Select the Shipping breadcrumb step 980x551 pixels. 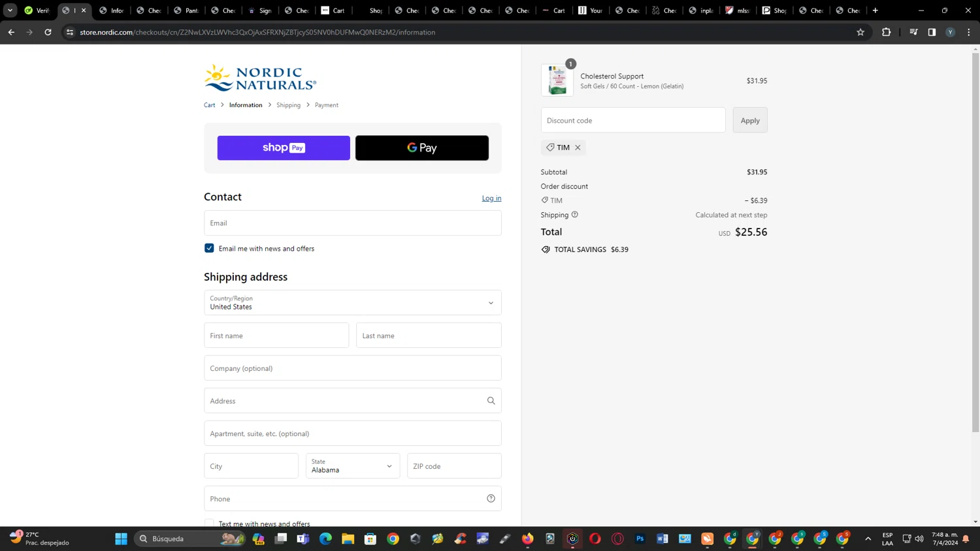(x=288, y=105)
